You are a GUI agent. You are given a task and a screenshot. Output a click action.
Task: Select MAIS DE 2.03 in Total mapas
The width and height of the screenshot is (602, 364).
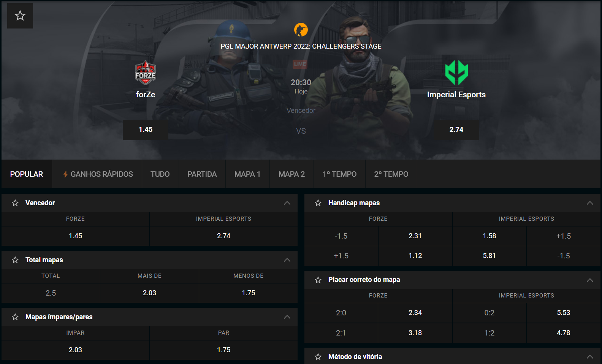click(x=149, y=293)
